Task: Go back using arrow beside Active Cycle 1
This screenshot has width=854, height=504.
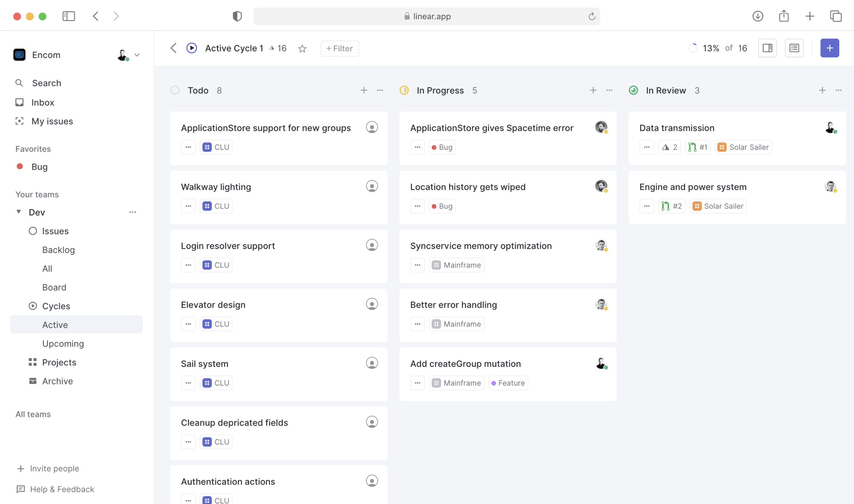Action: (174, 48)
